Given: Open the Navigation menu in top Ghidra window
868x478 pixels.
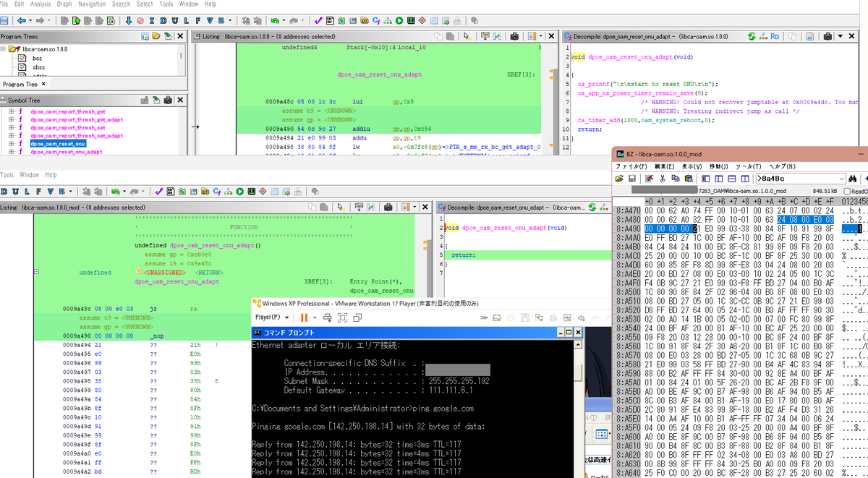Looking at the screenshot, I should click(92, 4).
